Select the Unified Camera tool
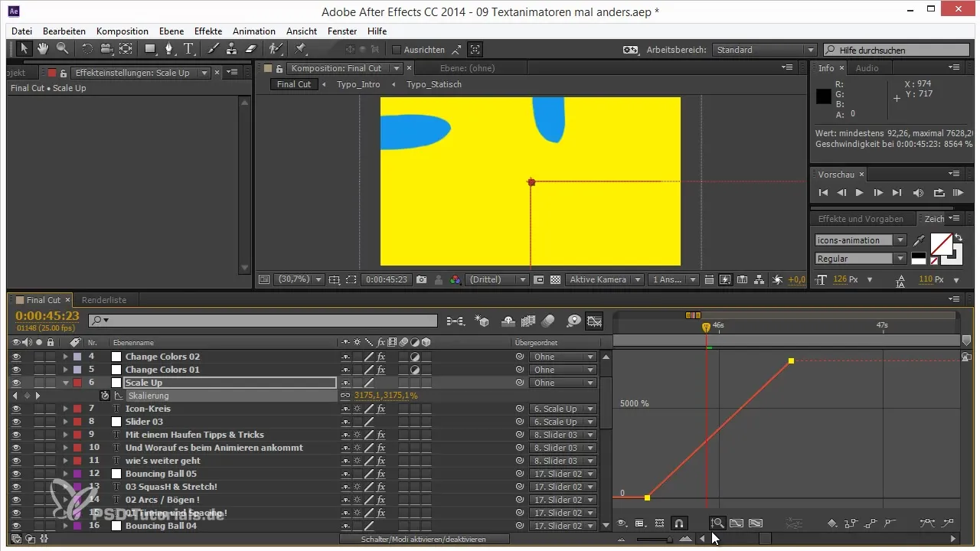 pos(106,49)
